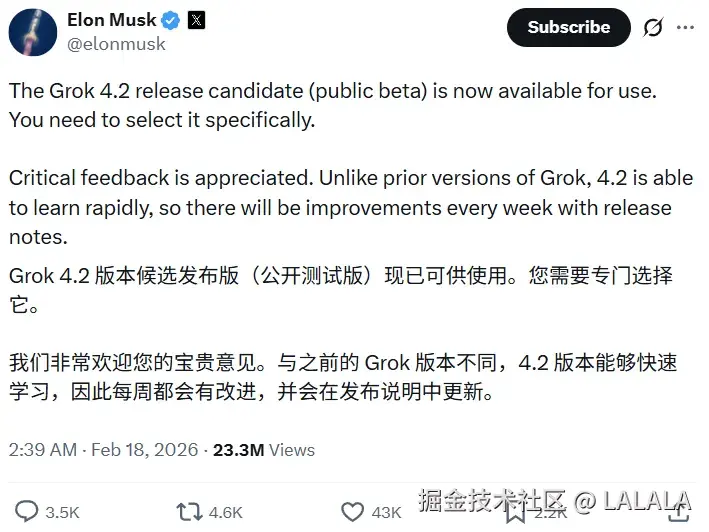709x532 pixels.
Task: Like the post with heart icon
Action: (x=352, y=512)
